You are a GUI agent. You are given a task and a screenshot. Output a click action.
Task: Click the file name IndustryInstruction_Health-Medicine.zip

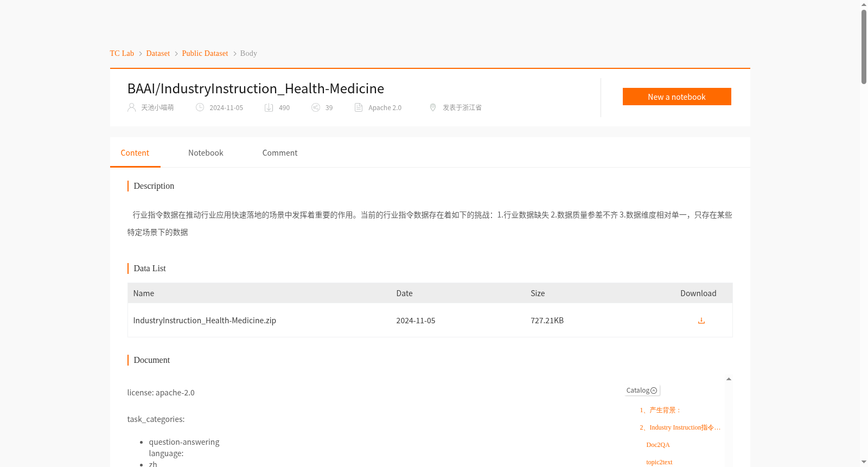click(x=205, y=321)
